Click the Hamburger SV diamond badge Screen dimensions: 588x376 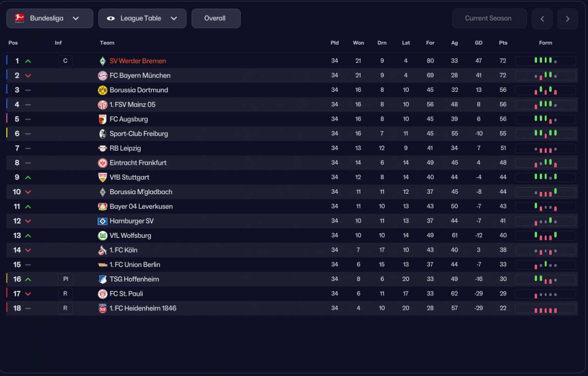102,221
